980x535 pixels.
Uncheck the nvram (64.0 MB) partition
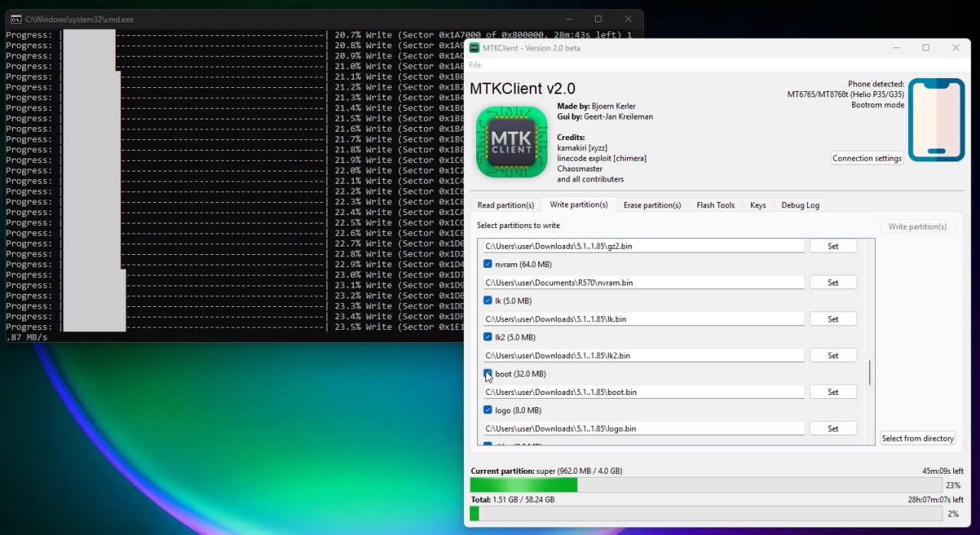tap(488, 264)
